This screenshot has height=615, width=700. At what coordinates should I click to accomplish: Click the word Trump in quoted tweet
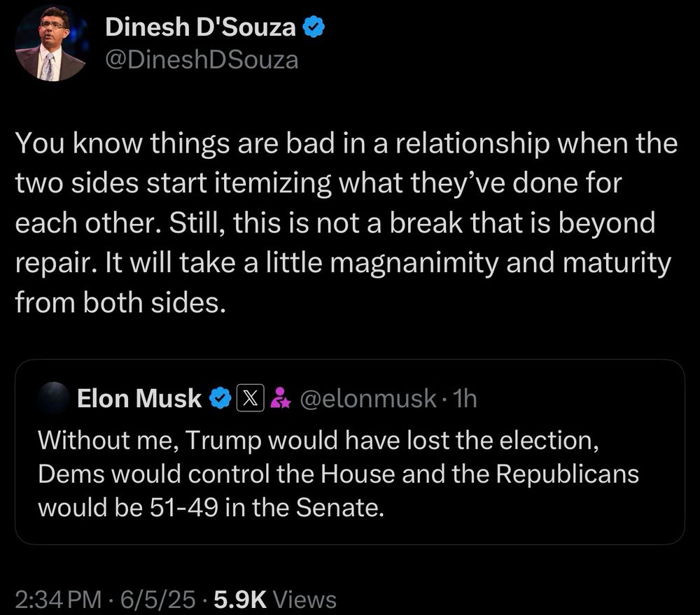pyautogui.click(x=223, y=441)
